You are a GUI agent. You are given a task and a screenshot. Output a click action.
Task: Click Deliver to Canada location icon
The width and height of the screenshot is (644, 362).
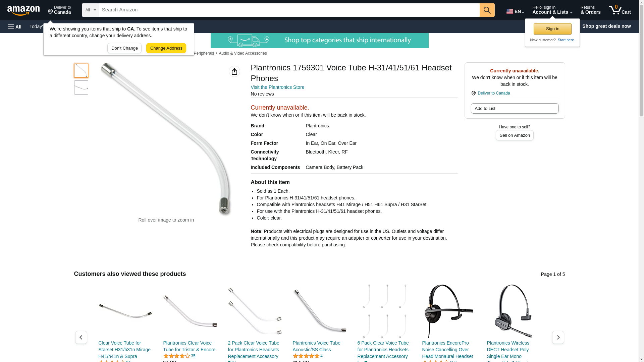pyautogui.click(x=473, y=93)
